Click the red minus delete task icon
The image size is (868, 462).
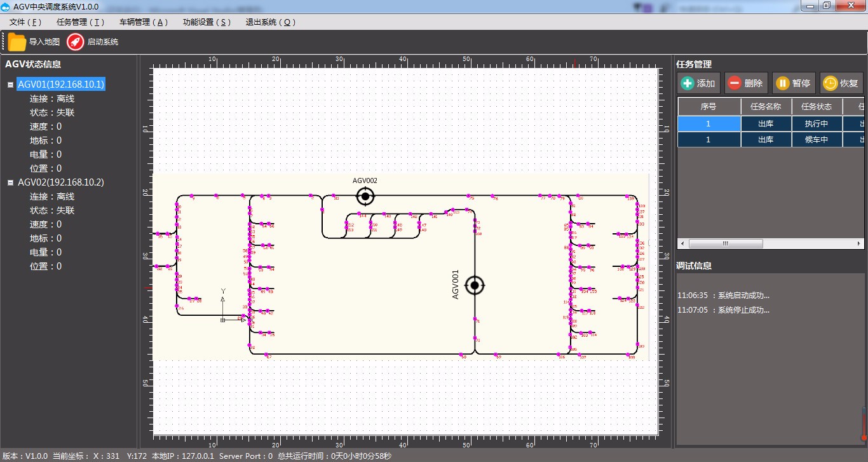pyautogui.click(x=735, y=83)
